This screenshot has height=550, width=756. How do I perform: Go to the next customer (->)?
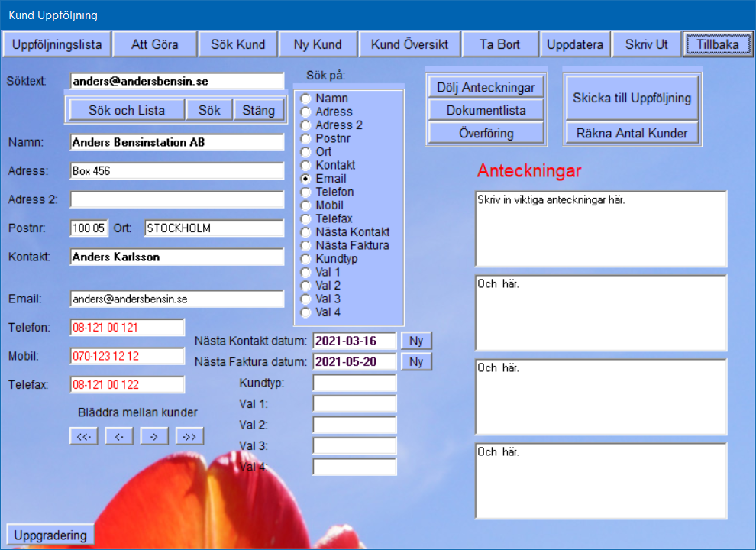(x=153, y=436)
